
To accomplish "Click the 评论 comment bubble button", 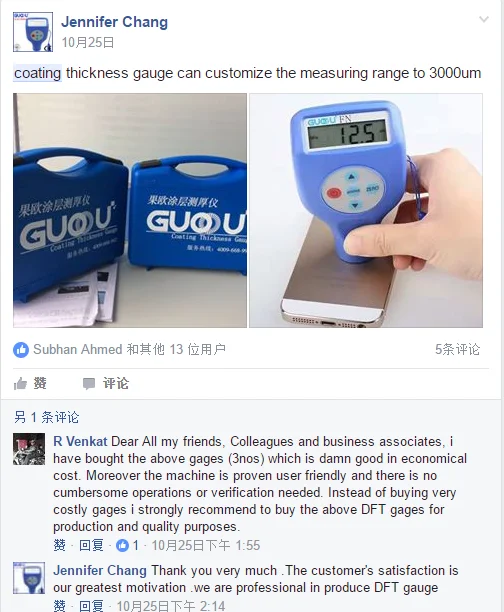I will point(106,383).
